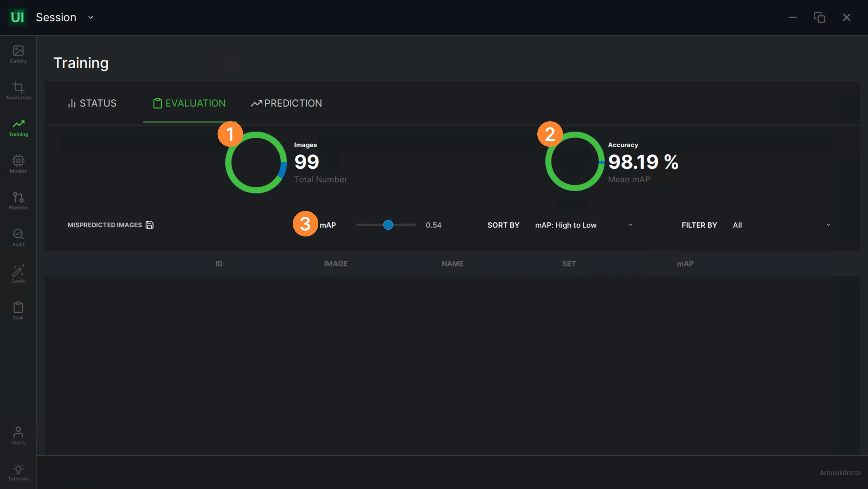Viewport: 868px width, 489px height.
Task: Open the Audit section
Action: (x=18, y=238)
